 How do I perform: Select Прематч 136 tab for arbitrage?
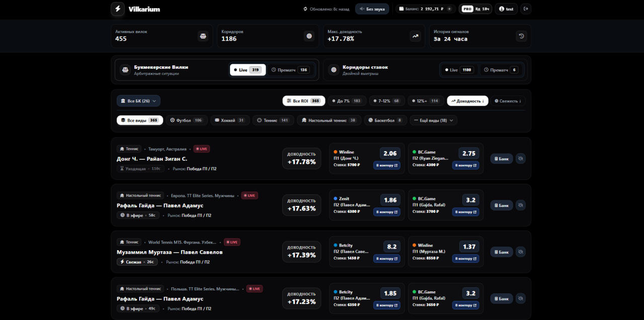(290, 70)
